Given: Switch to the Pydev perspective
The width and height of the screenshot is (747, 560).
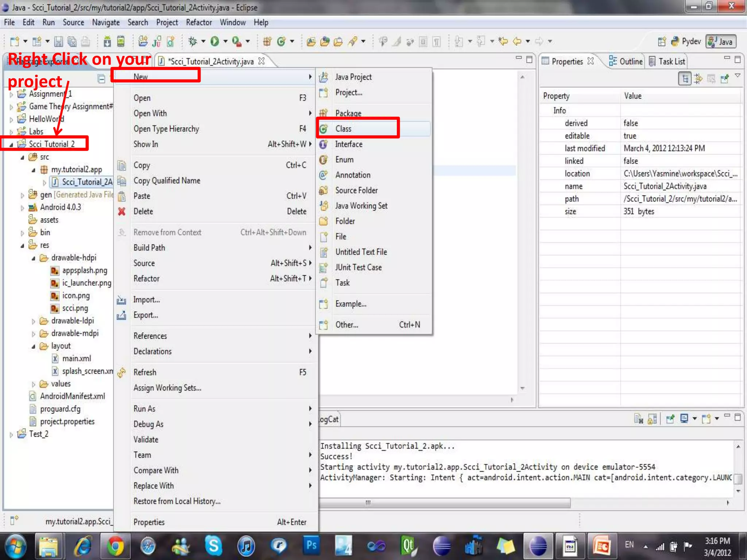Looking at the screenshot, I should tap(686, 42).
